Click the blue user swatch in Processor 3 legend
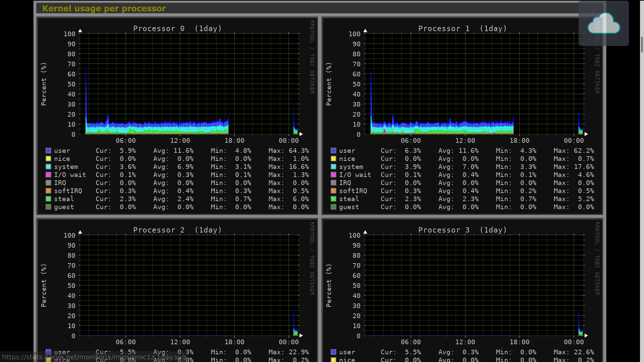 333,352
